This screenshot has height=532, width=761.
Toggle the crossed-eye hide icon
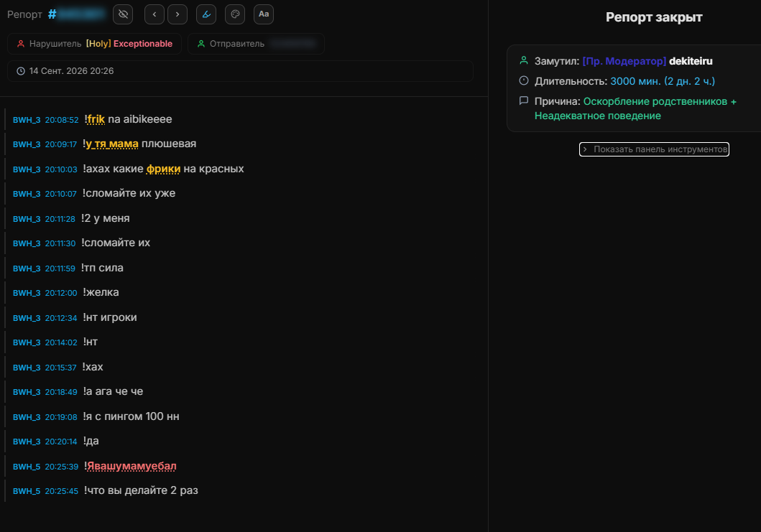(123, 14)
